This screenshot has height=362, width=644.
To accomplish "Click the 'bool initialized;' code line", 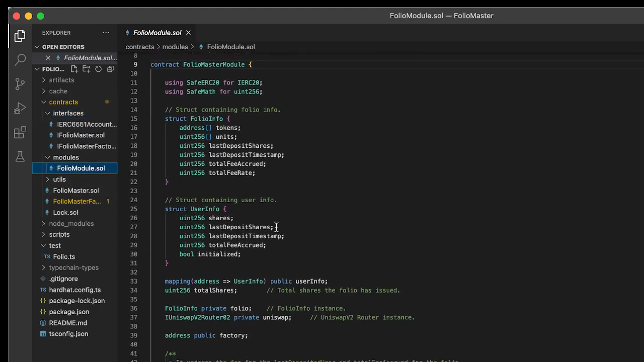I will [x=210, y=254].
